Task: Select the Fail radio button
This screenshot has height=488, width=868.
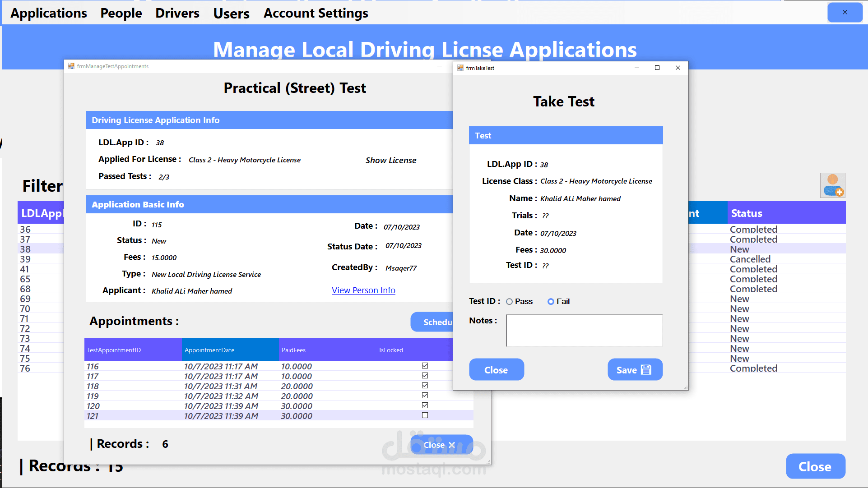Action: pos(551,302)
